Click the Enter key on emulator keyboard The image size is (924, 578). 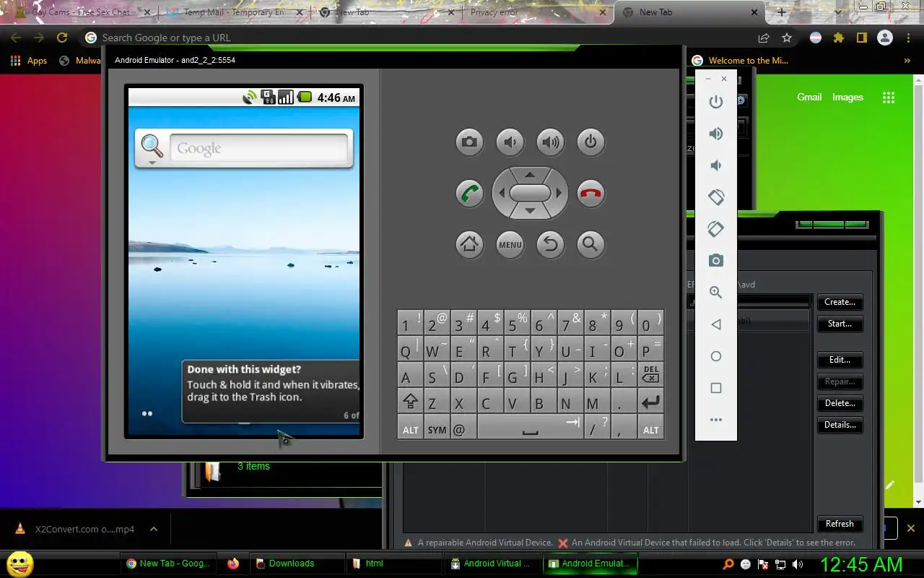click(x=650, y=402)
